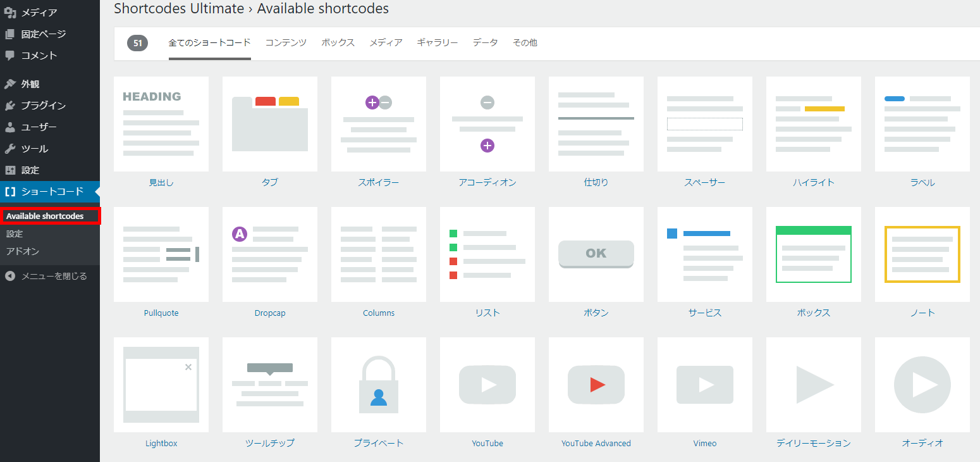Select the タブ (Tabs) shortcode icon
The image size is (980, 462).
(x=270, y=124)
